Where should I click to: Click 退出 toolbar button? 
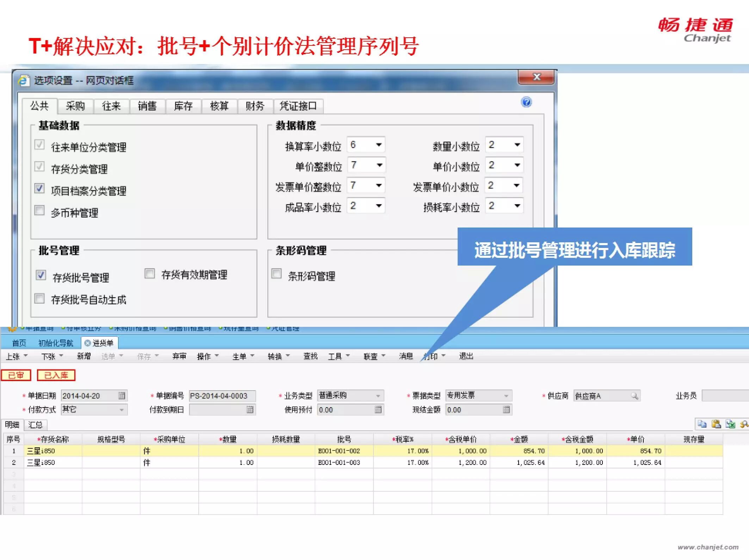point(466,356)
